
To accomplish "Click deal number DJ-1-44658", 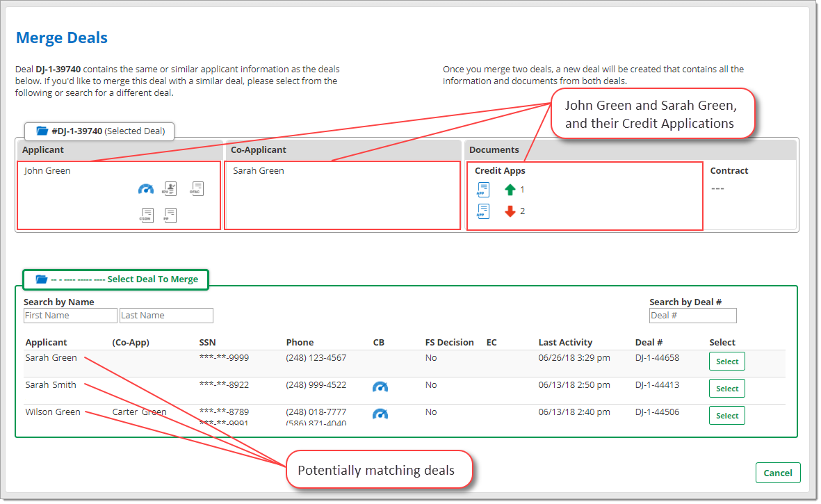I will pyautogui.click(x=657, y=358).
